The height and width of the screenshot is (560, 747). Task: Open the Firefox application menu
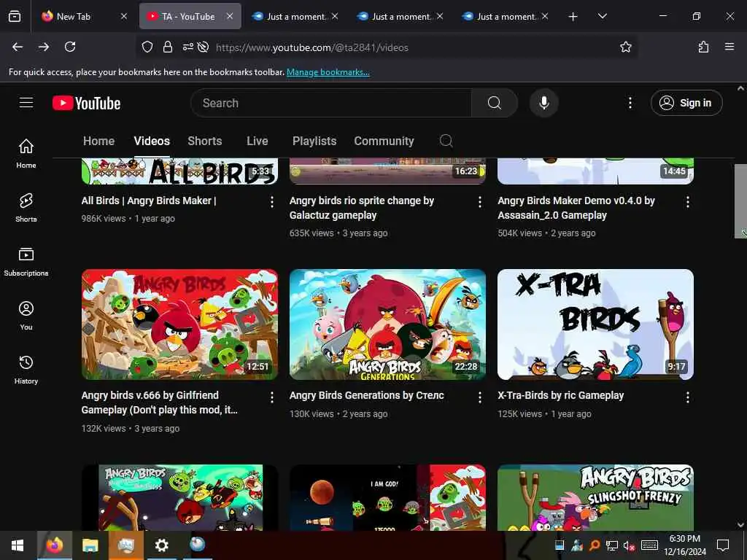click(x=729, y=47)
